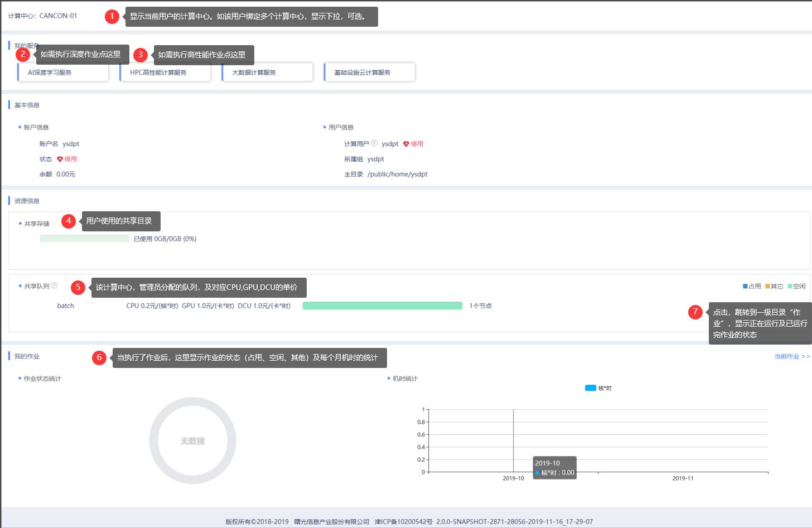
Task: Click the red annotation marker number 1
Action: pos(112,16)
